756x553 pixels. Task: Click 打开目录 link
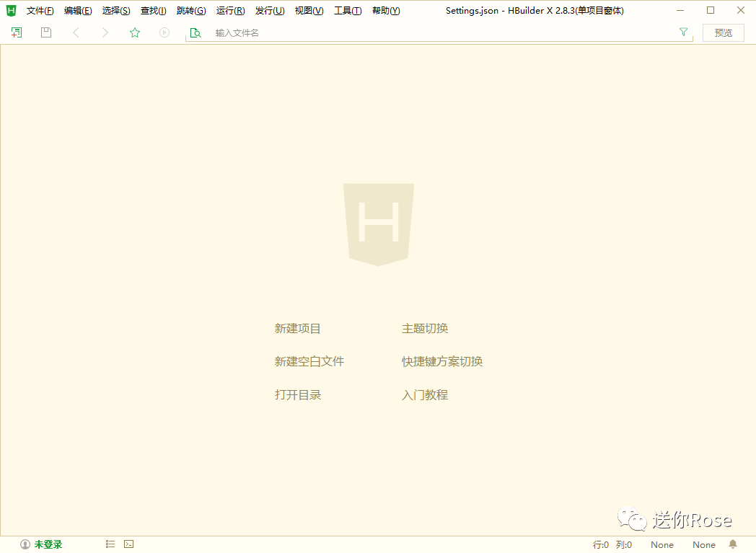click(297, 395)
